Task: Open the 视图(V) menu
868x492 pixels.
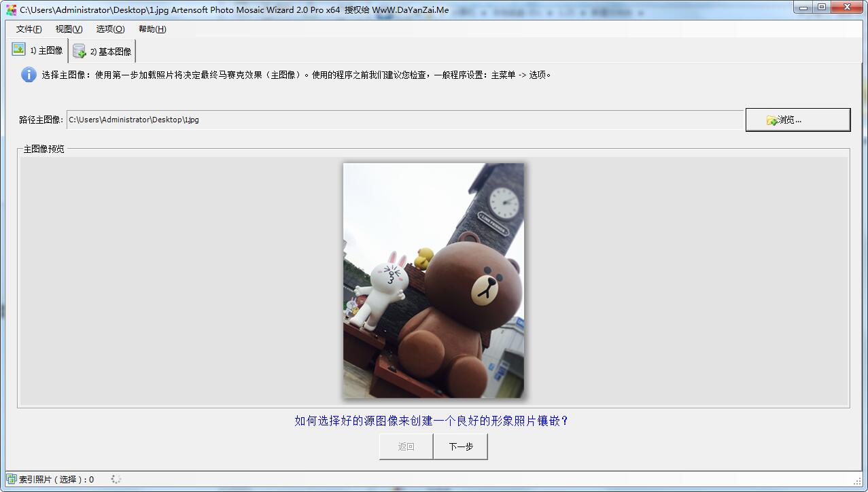Action: 69,29
